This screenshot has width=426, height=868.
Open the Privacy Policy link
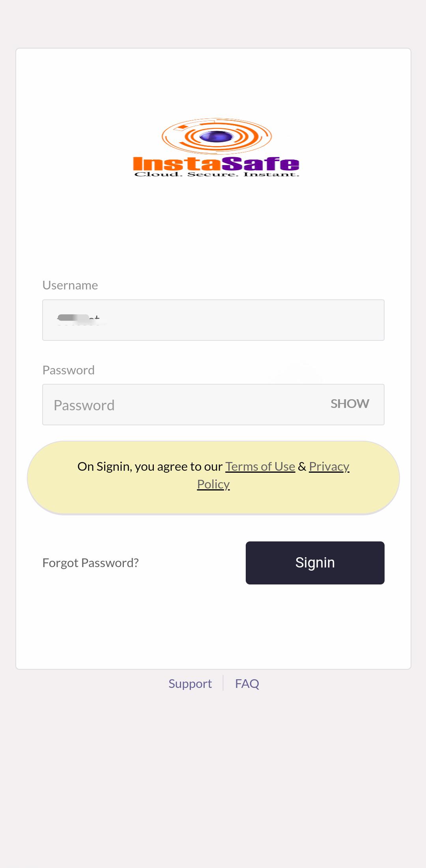(x=329, y=466)
